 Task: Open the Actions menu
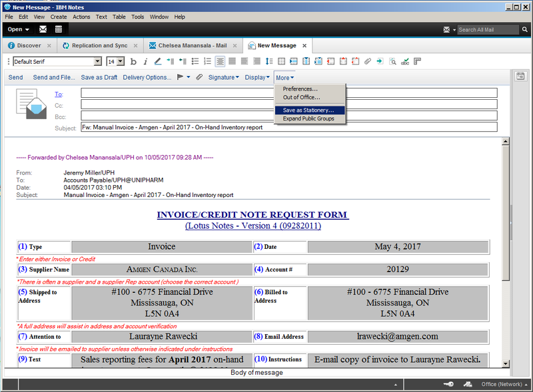tap(81, 17)
